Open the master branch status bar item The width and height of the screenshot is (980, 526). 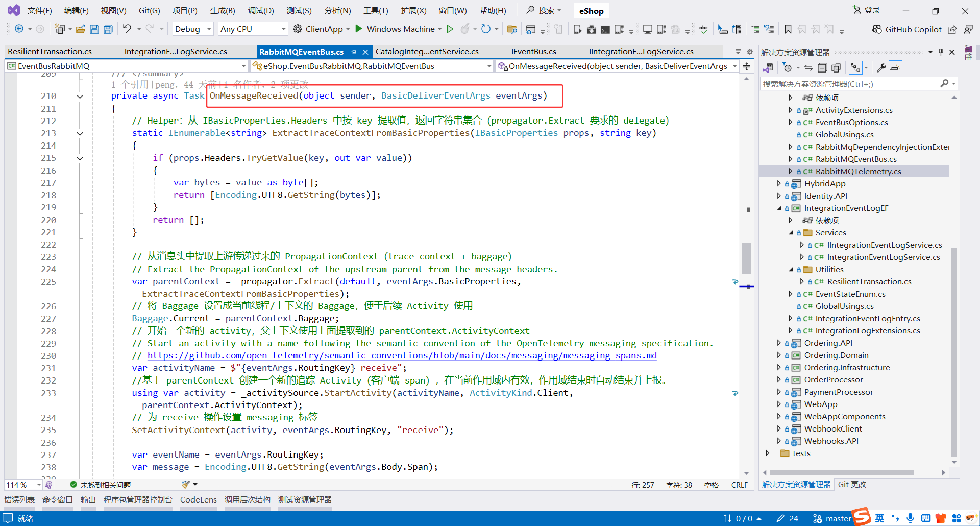832,518
